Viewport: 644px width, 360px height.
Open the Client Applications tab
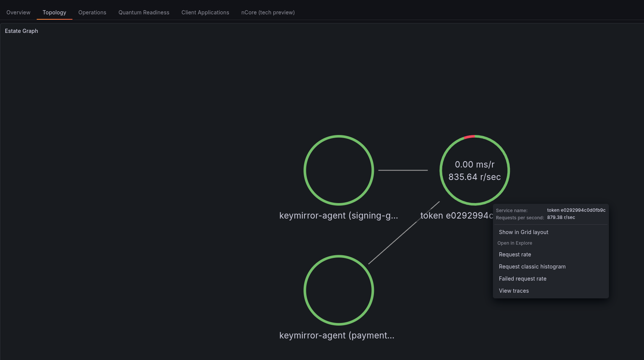pyautogui.click(x=205, y=12)
